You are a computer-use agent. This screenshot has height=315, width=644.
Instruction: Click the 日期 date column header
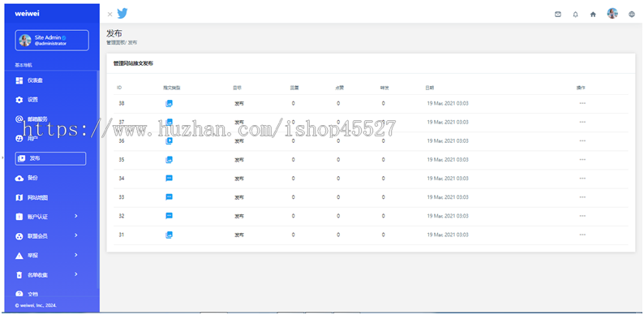(x=429, y=88)
